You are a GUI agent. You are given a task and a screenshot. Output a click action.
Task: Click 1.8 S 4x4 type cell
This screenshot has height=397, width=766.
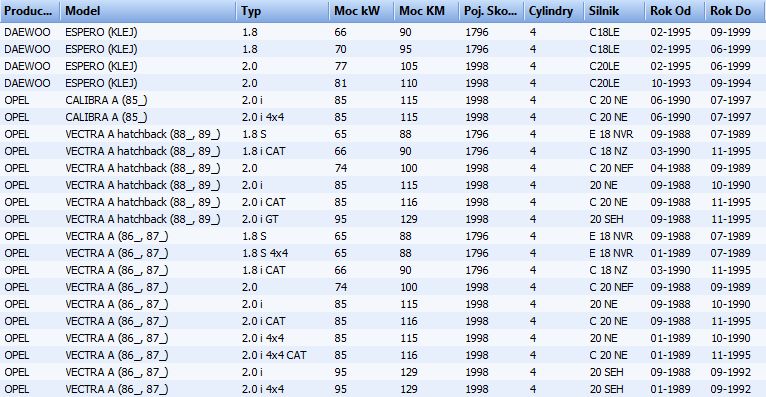point(265,253)
